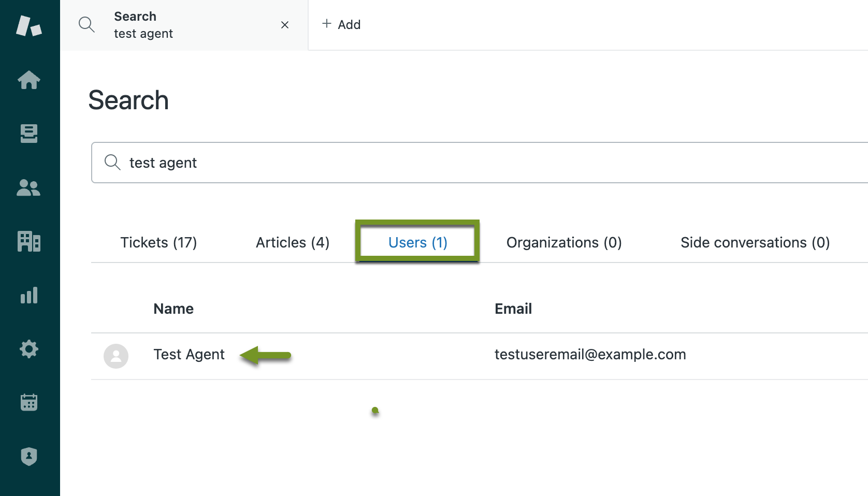This screenshot has width=868, height=496.
Task: Open Reporting bar chart icon
Action: tap(29, 295)
